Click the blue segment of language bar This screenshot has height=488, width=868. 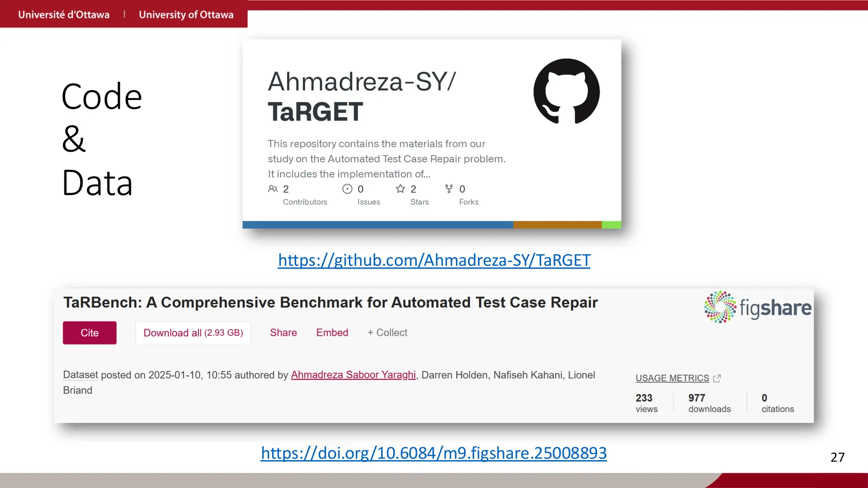point(378,225)
